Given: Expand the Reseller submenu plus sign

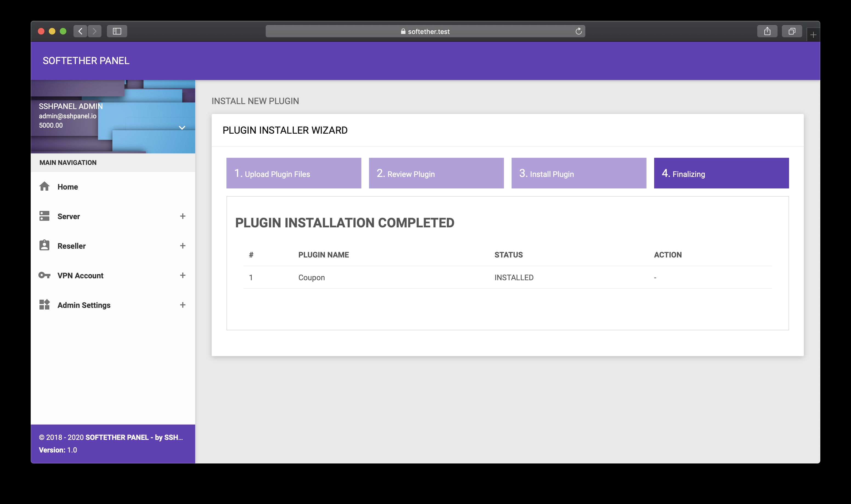Looking at the screenshot, I should [x=183, y=246].
